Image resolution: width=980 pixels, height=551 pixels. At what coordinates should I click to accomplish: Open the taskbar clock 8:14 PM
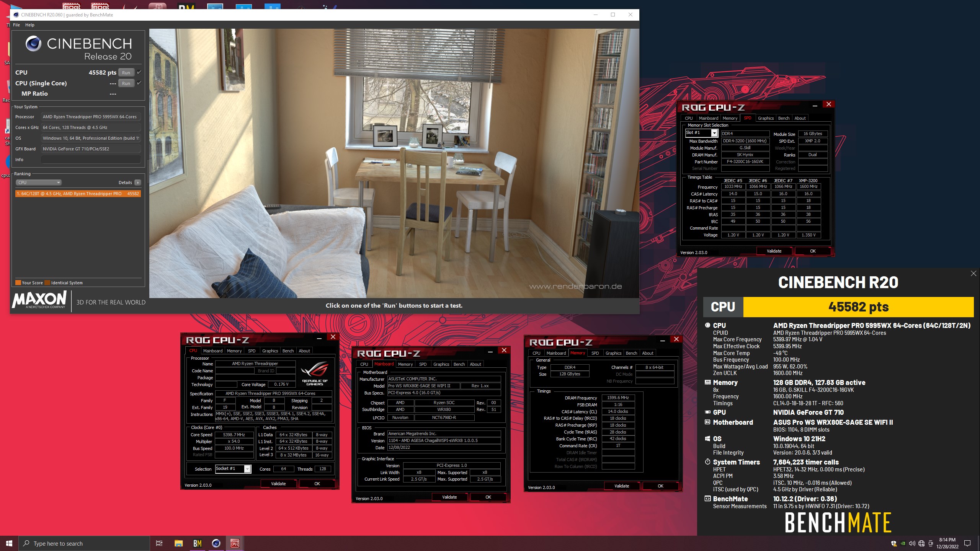(947, 543)
